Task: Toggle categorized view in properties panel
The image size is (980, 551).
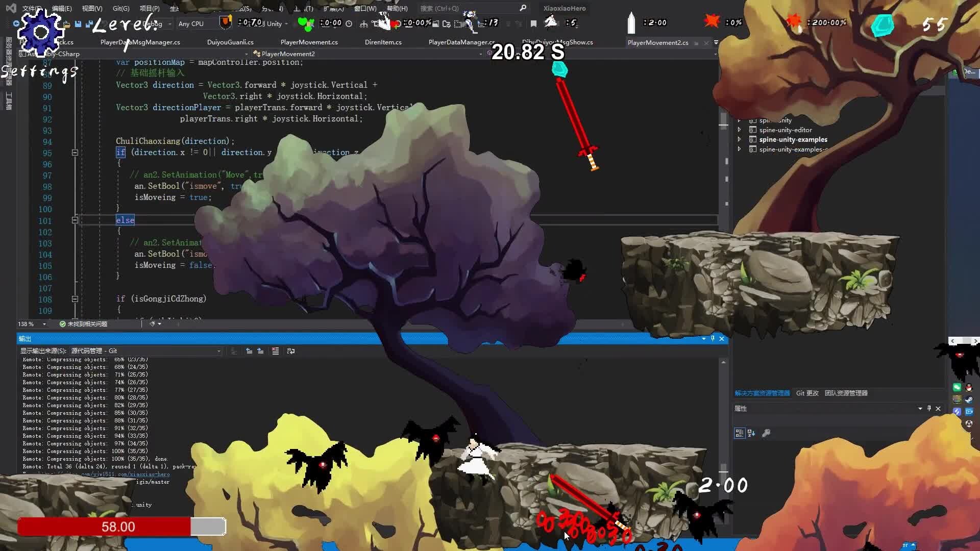Action: click(739, 433)
